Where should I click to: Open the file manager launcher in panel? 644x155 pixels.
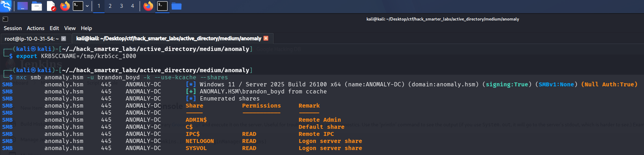click(37, 6)
